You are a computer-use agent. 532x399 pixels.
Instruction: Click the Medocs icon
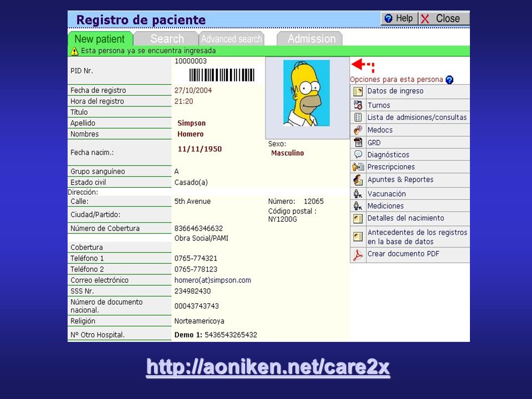357,130
